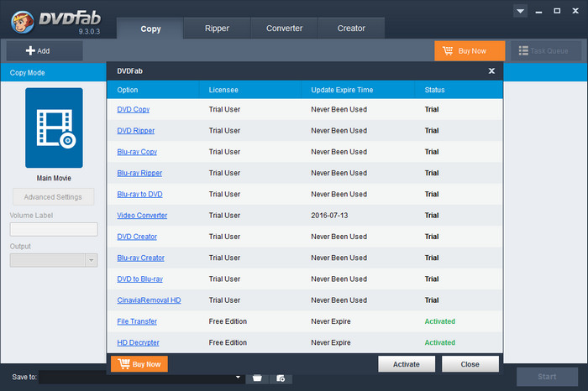Expand the Output dropdown in left panel

[x=92, y=260]
